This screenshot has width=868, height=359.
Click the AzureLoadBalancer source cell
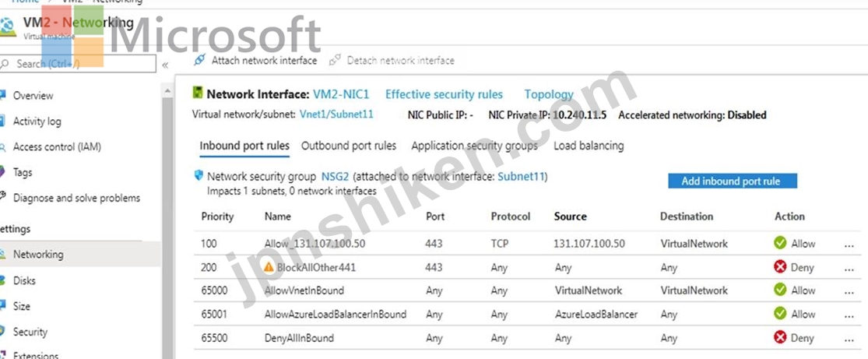(596, 314)
